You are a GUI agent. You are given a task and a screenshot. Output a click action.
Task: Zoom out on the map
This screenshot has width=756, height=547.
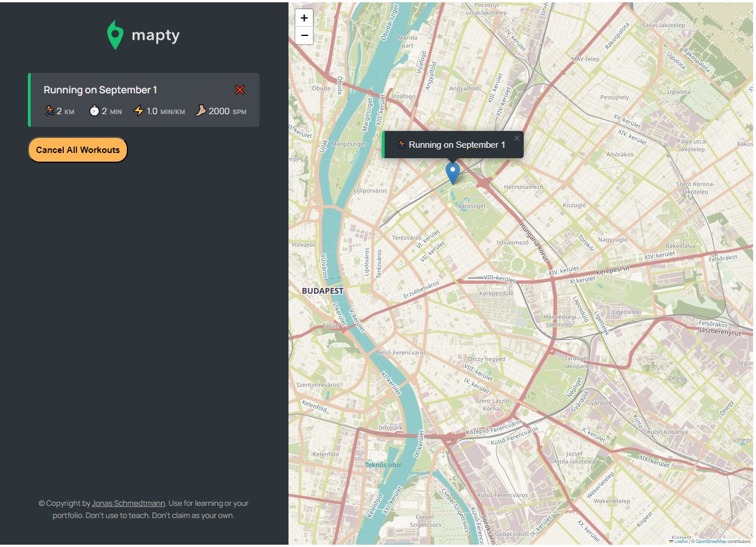pyautogui.click(x=304, y=35)
